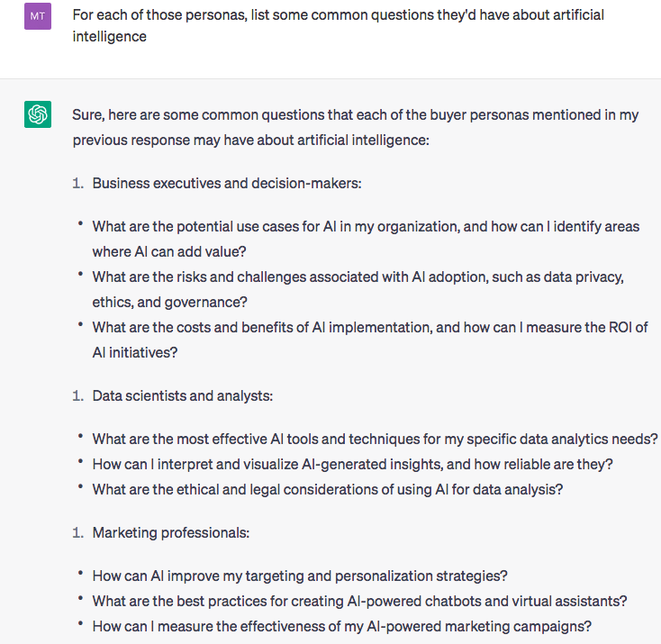Select the 'Data scientists and analysts' heading

pos(183,396)
